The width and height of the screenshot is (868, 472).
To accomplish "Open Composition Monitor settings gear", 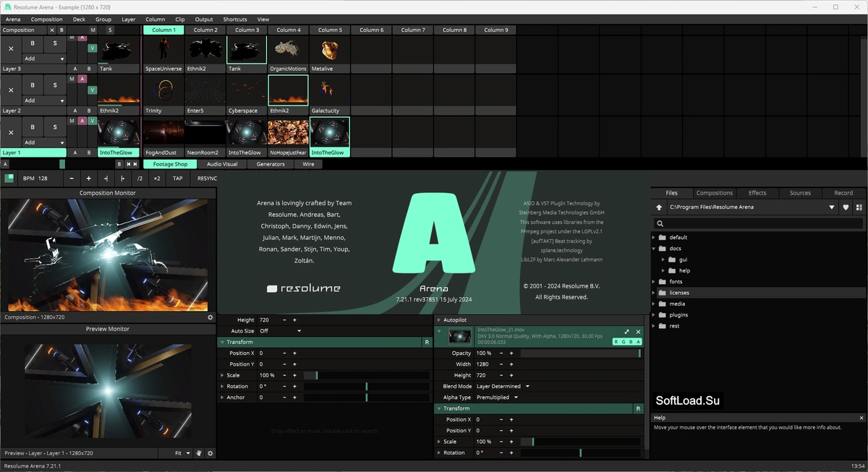I will 210,317.
